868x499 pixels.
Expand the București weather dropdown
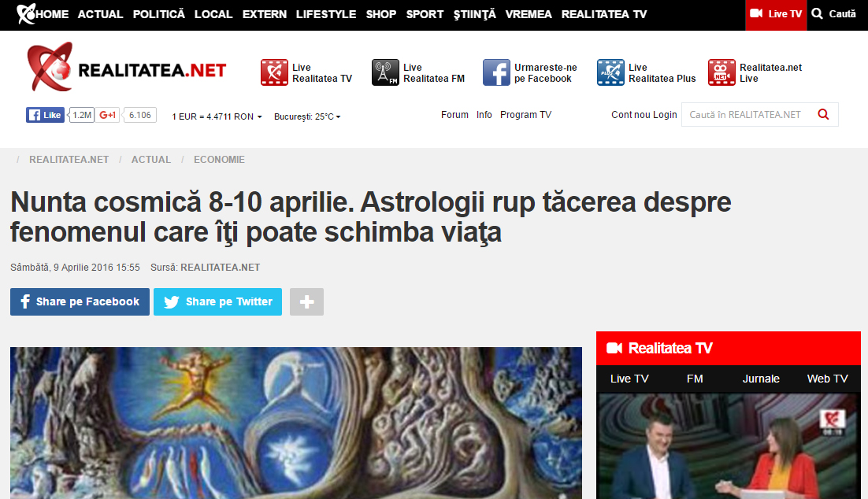307,116
